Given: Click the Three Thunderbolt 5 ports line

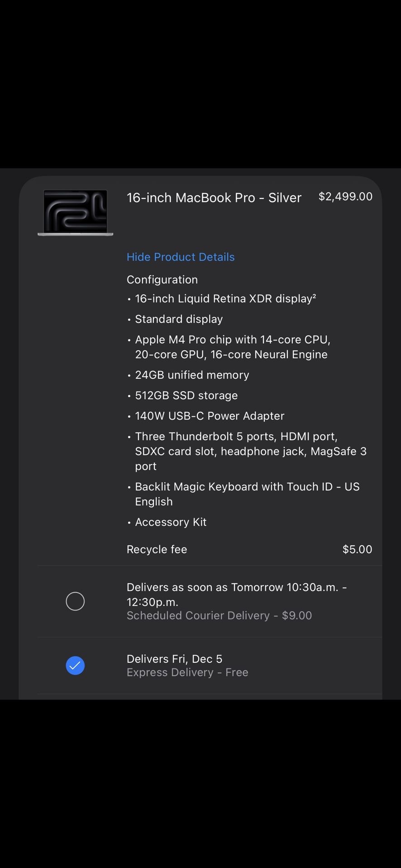Looking at the screenshot, I should tap(250, 451).
